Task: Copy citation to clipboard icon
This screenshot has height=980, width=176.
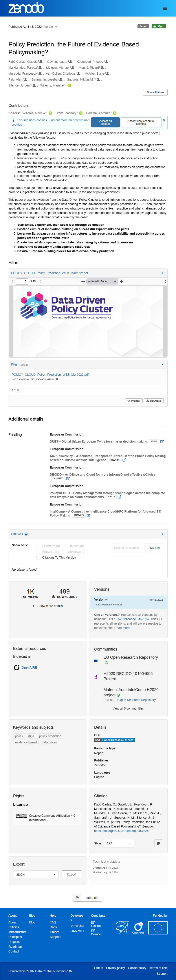Action: pyautogui.click(x=159, y=843)
